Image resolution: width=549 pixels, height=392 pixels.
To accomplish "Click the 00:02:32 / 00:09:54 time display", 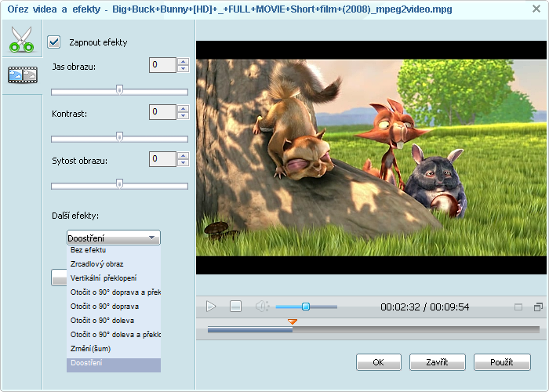I will (425, 307).
